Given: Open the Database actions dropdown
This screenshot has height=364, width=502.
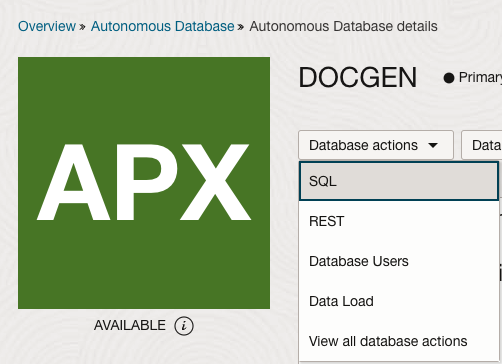Looking at the screenshot, I should (376, 145).
